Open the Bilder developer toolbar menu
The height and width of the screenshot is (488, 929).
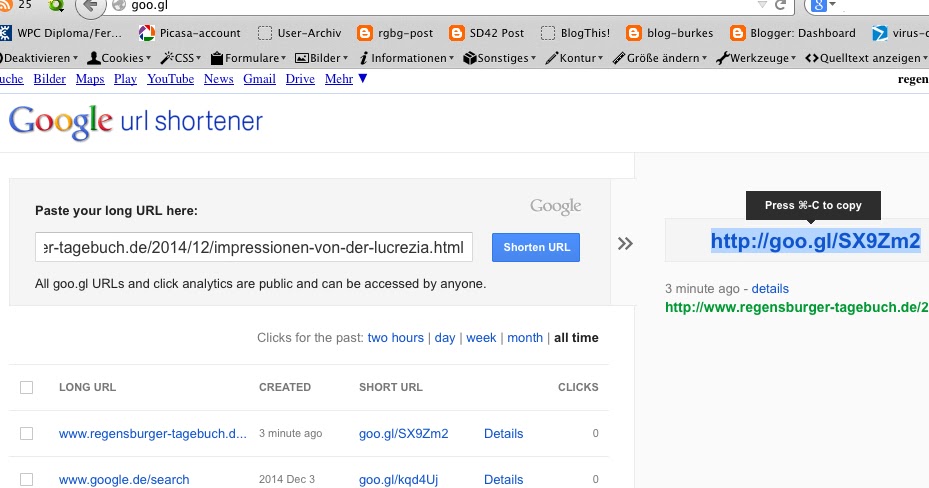coord(321,58)
